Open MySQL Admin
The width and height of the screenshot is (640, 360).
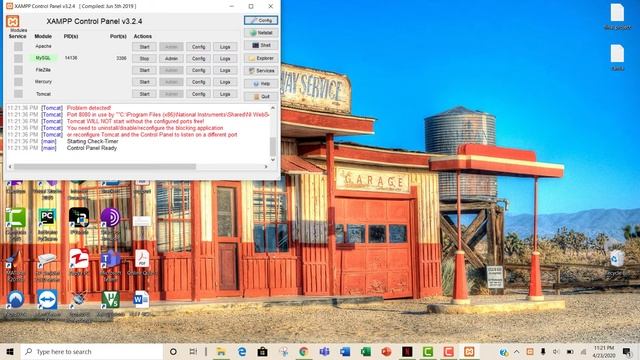[x=171, y=59]
